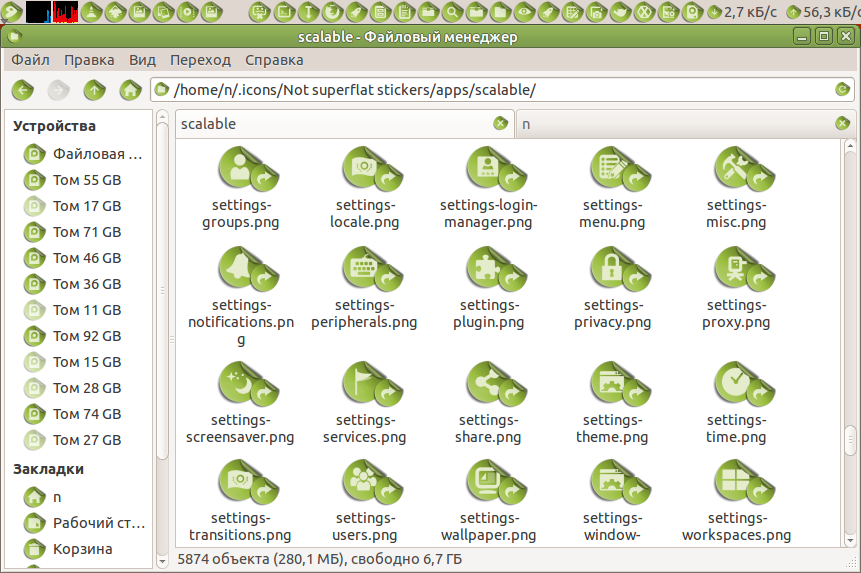Select the settings-login-manager.png file icon
This screenshot has width=861, height=573.
pos(495,168)
